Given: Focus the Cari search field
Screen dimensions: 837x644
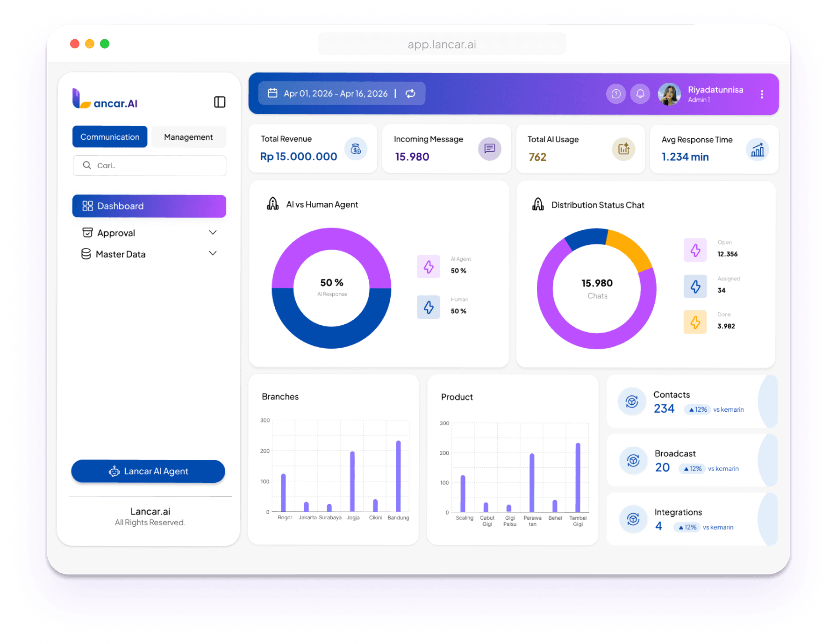Looking at the screenshot, I should 150,165.
